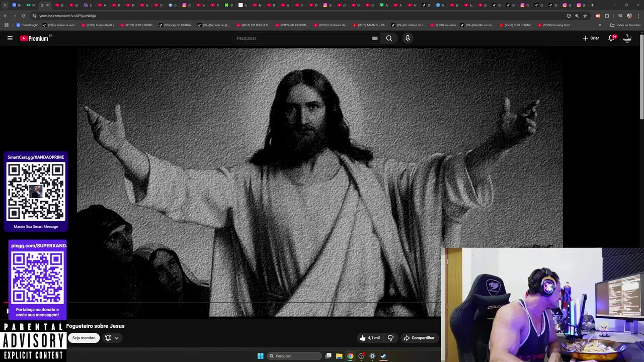Click the install/cast screen icon in address bar
Viewport: 644px width, 362px height.
click(x=569, y=16)
